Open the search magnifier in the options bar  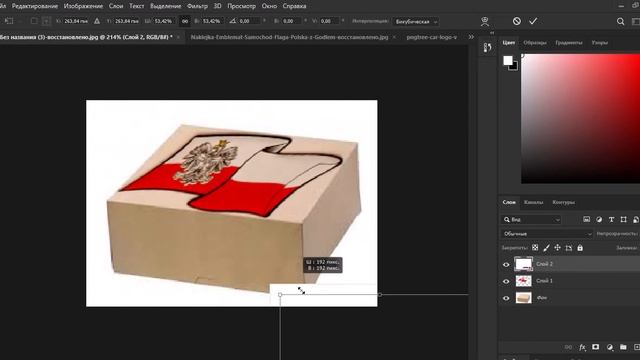620,22
